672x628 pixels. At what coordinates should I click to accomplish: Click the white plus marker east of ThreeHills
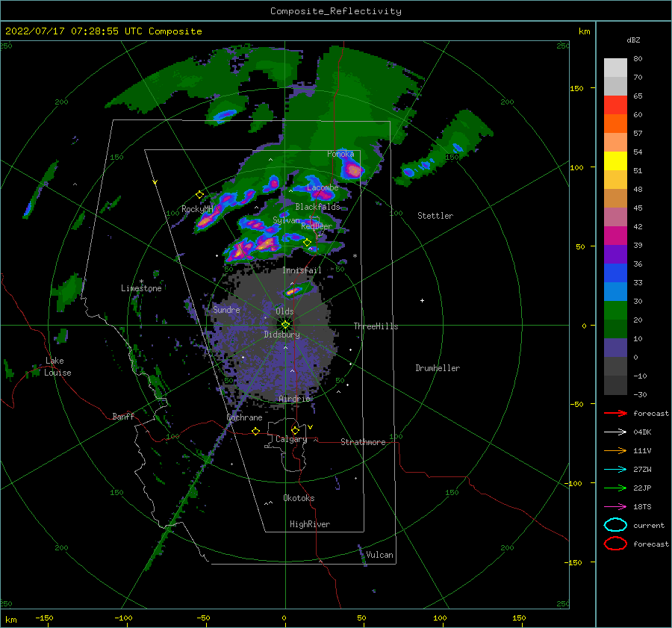click(x=422, y=300)
